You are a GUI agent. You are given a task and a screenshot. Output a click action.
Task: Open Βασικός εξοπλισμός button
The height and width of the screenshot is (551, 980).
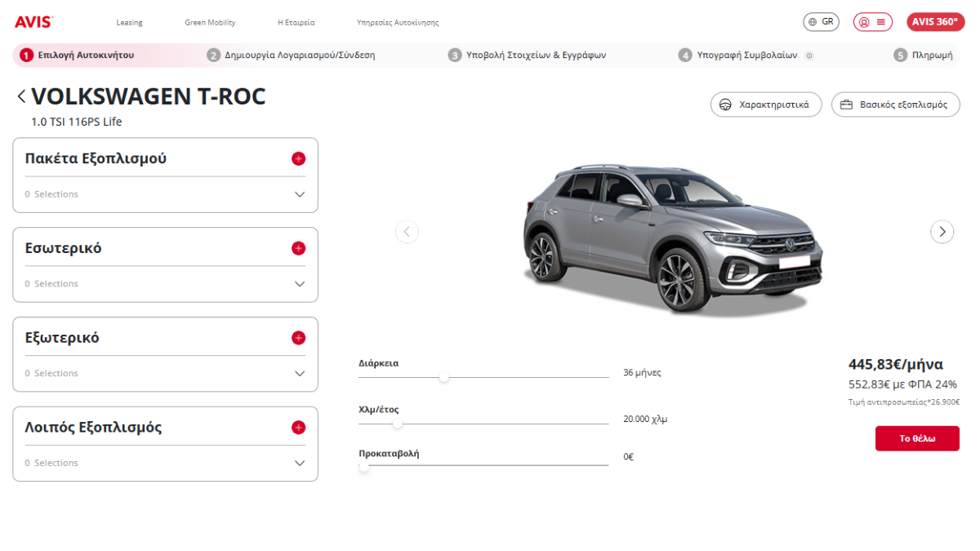(896, 104)
